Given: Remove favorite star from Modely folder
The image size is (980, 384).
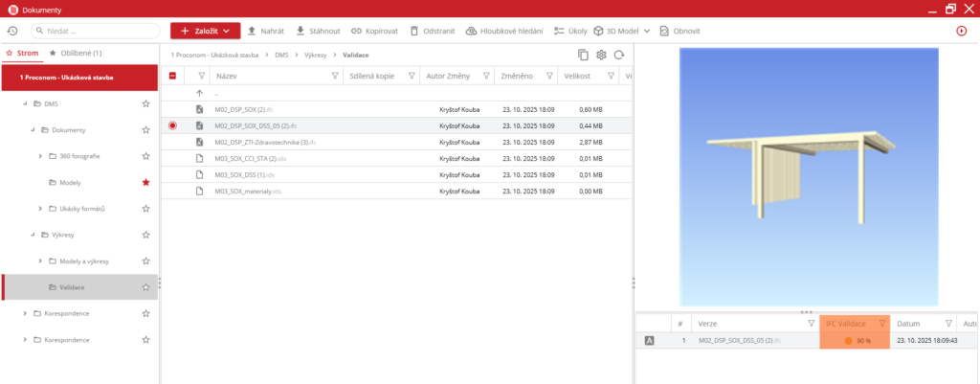Looking at the screenshot, I should click(145, 183).
